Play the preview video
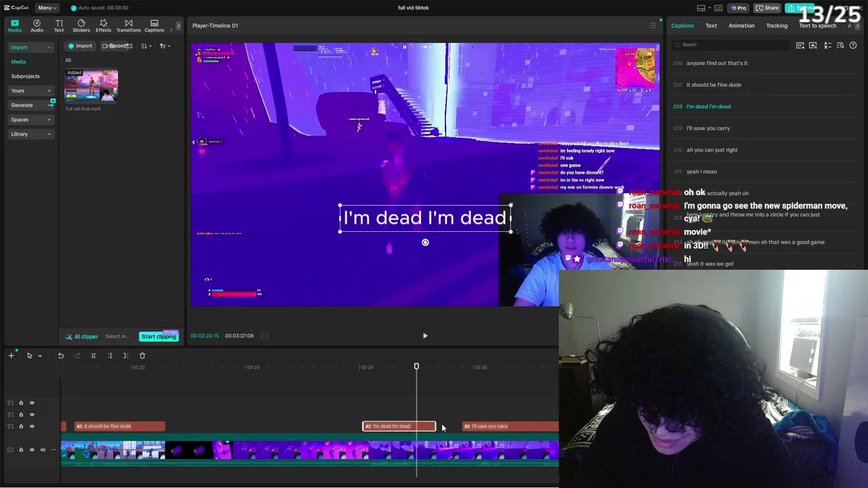This screenshot has height=488, width=868. (425, 335)
